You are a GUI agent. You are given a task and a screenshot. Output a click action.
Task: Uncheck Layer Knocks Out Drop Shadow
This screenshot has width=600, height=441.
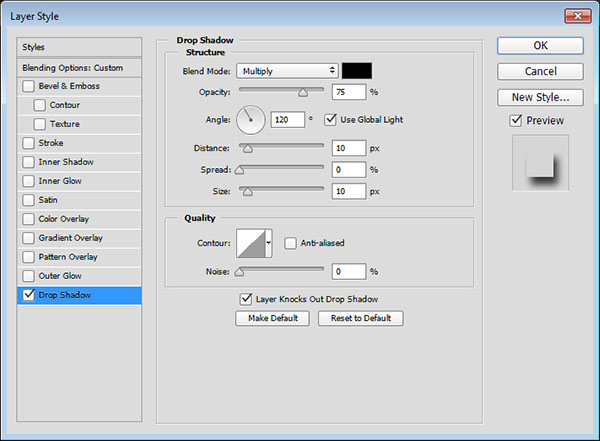246,299
